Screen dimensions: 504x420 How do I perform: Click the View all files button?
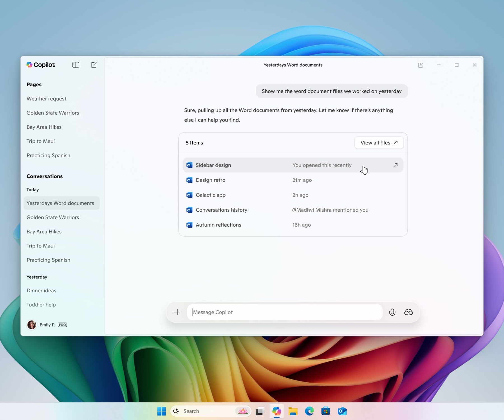point(379,143)
